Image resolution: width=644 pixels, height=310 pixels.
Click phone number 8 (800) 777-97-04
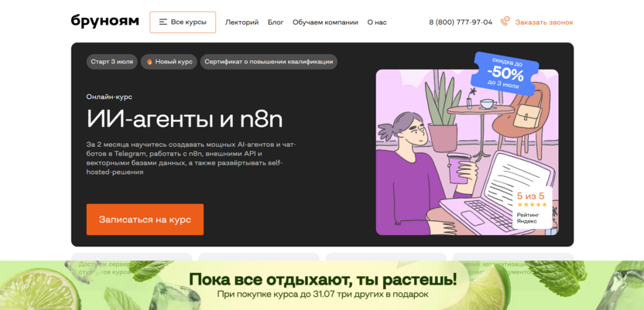coord(461,22)
